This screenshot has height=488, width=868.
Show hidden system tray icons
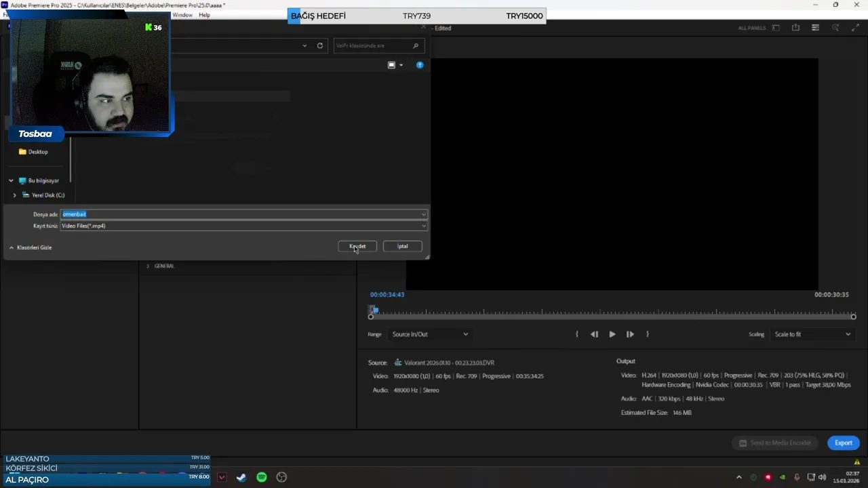tap(739, 477)
